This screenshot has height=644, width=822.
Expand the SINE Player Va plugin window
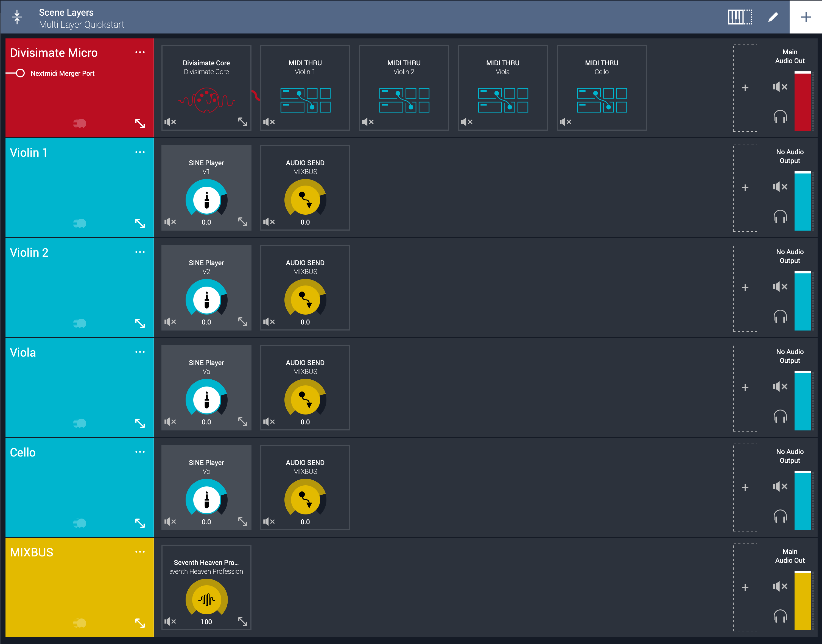tap(242, 422)
